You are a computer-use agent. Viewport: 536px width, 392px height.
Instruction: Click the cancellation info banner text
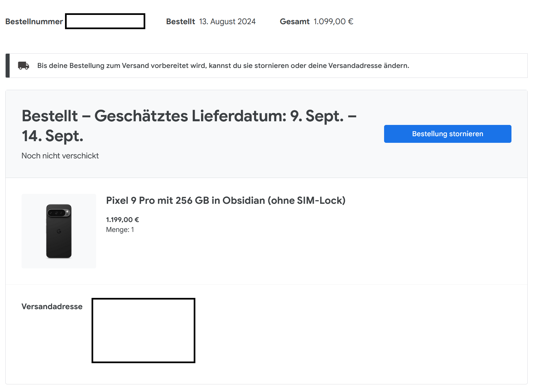point(223,66)
